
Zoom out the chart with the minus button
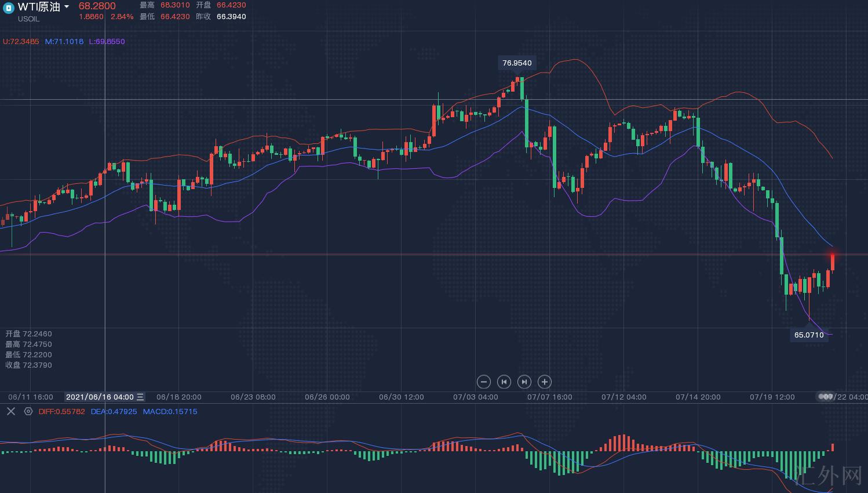coord(484,382)
